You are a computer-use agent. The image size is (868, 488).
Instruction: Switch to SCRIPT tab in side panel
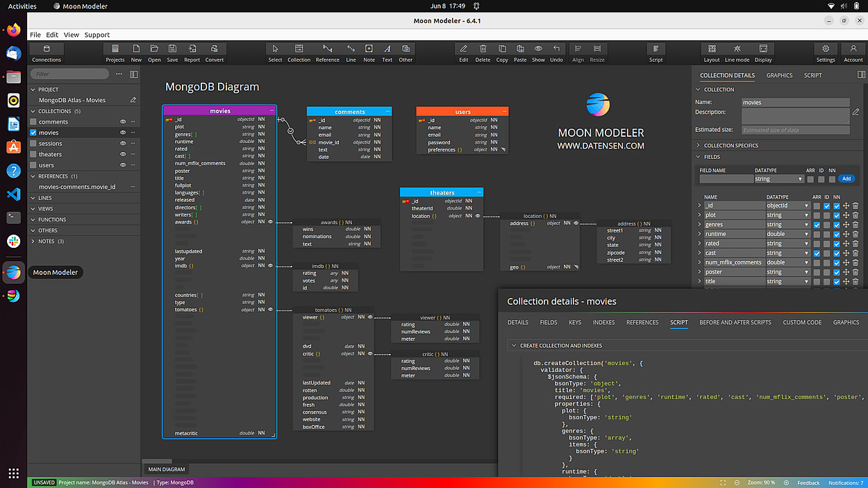point(812,76)
